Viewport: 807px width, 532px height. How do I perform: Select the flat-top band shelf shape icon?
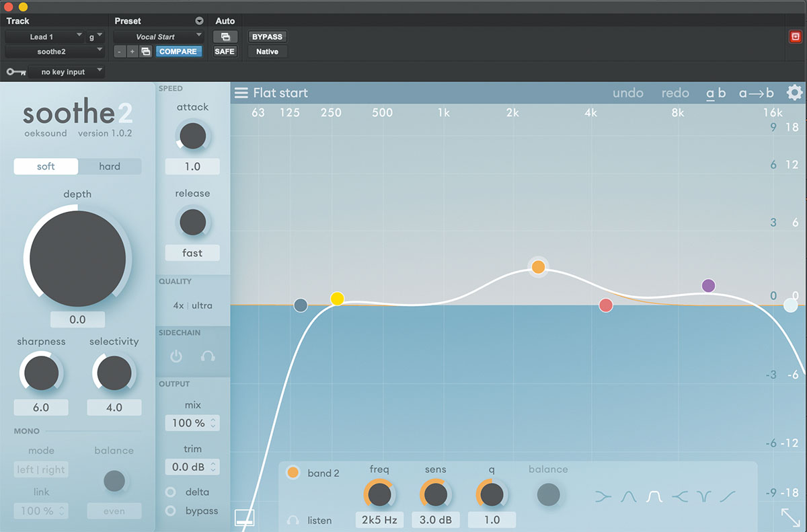(x=654, y=497)
